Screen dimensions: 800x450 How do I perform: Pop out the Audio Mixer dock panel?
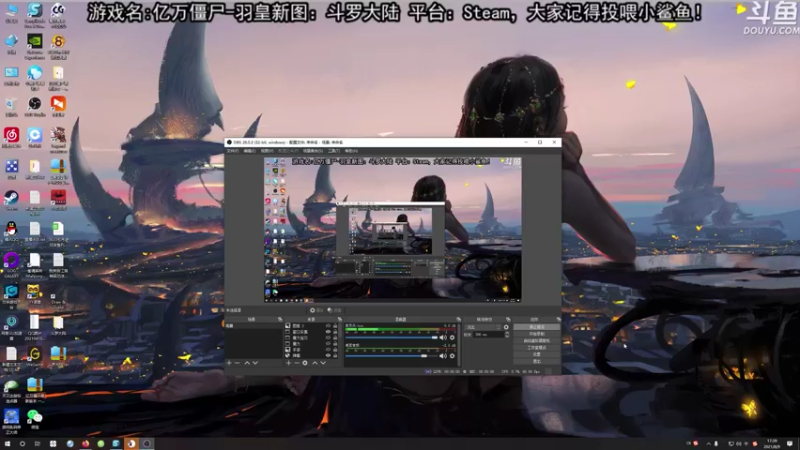(x=458, y=319)
